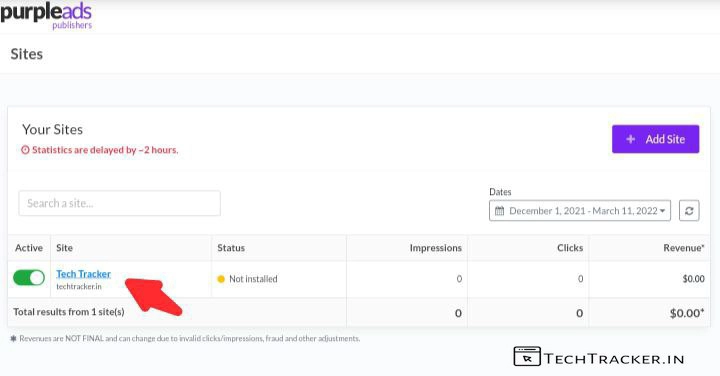
Task: Click the asterisk icon beside revenue disclaimer
Action: coord(13,339)
